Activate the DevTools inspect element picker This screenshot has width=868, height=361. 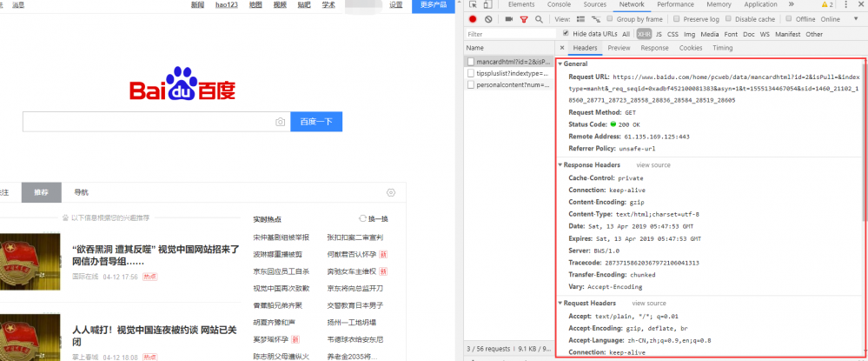[x=474, y=4]
